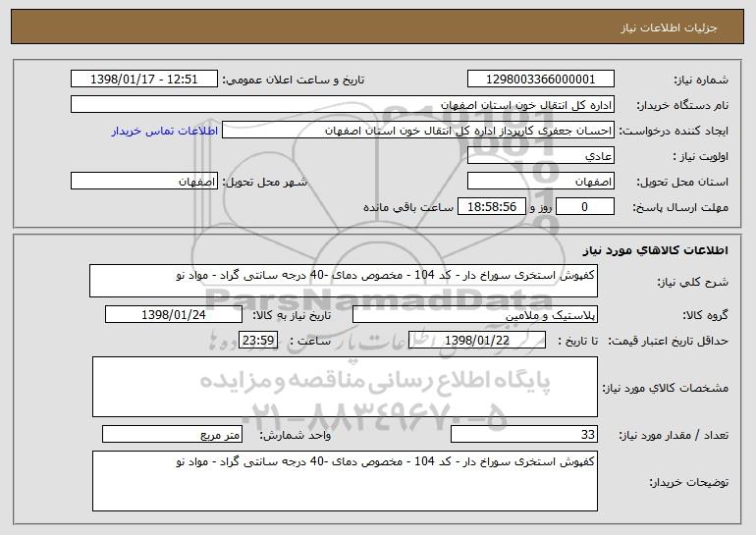Click the remaining days field showing 0

(585, 207)
